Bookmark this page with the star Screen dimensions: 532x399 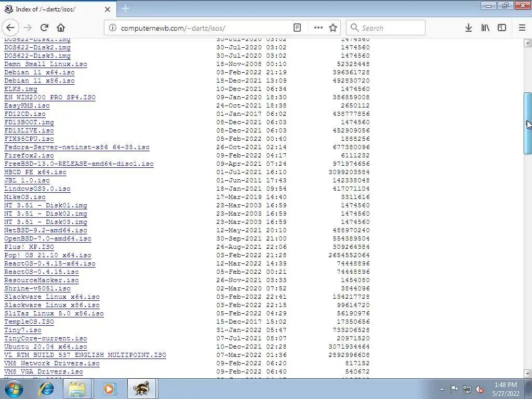(333, 28)
